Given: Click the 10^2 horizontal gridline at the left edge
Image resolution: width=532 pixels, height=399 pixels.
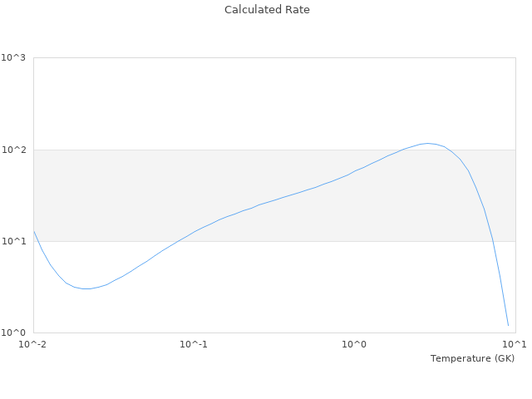Looking at the screenshot, I should [37, 150].
